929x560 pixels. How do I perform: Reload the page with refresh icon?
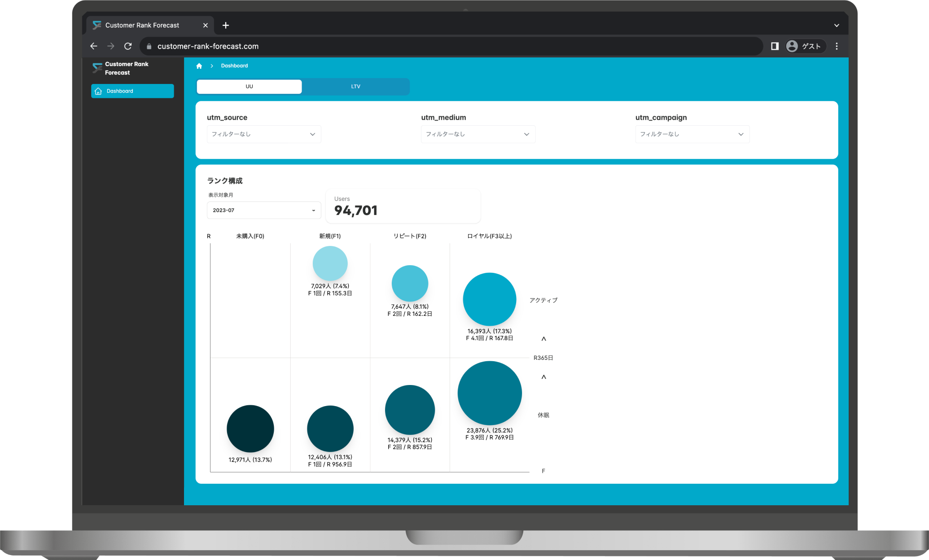point(128,46)
